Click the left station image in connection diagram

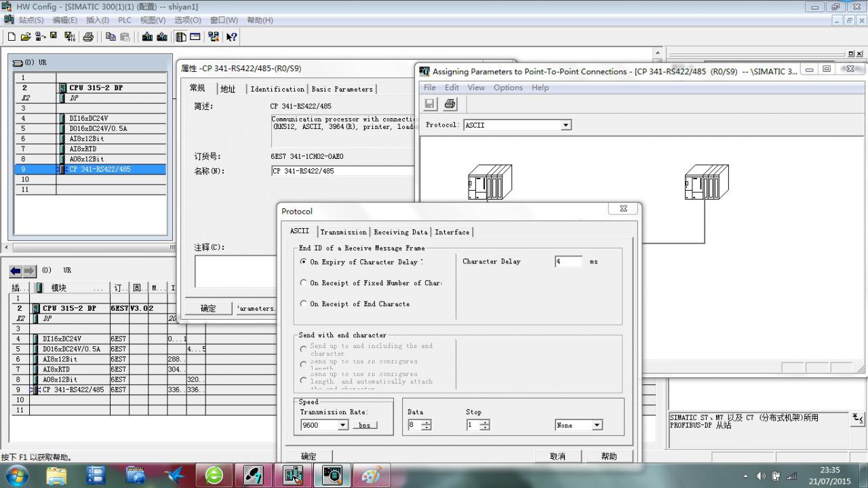pyautogui.click(x=490, y=182)
